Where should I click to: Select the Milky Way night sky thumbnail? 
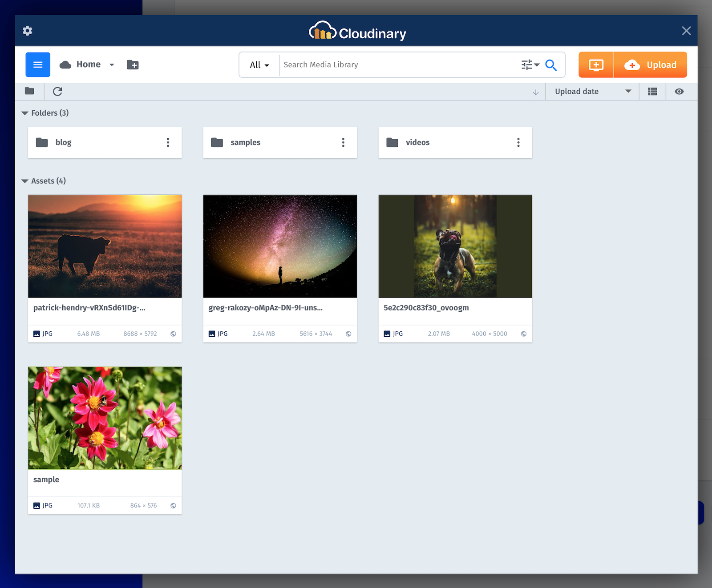[x=280, y=246]
